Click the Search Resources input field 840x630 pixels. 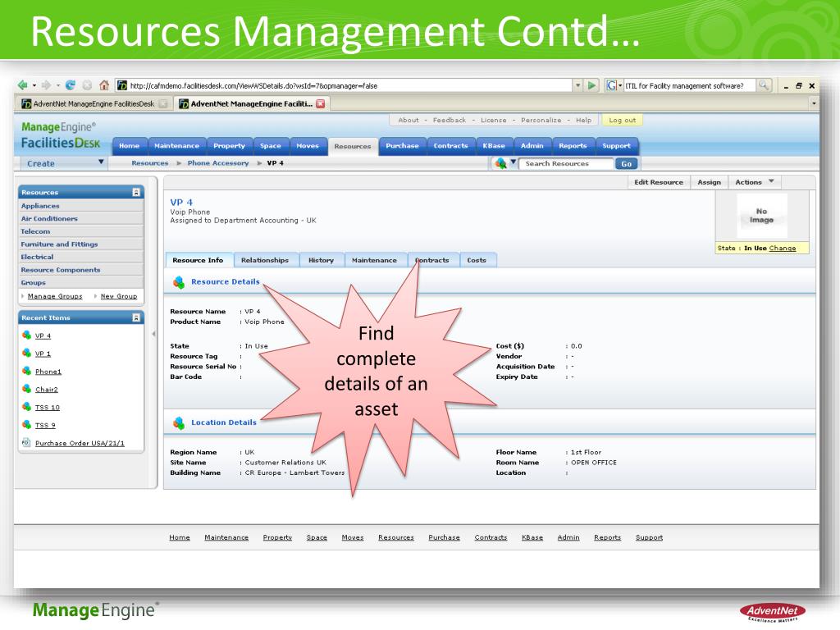click(566, 163)
